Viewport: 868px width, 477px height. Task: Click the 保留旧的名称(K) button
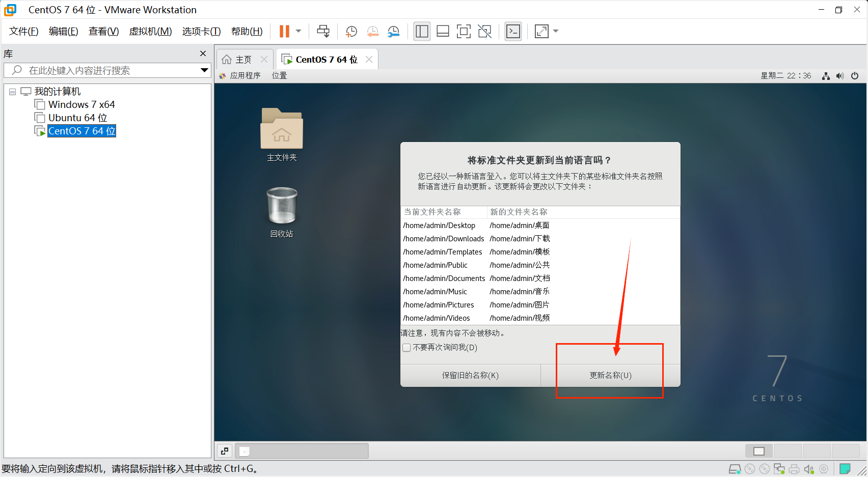(470, 375)
